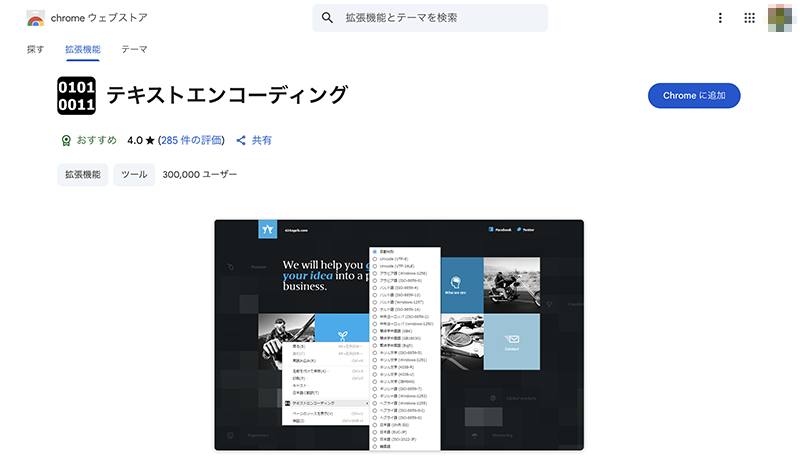Open the Google apps grid
This screenshot has width=800, height=460.
(749, 18)
